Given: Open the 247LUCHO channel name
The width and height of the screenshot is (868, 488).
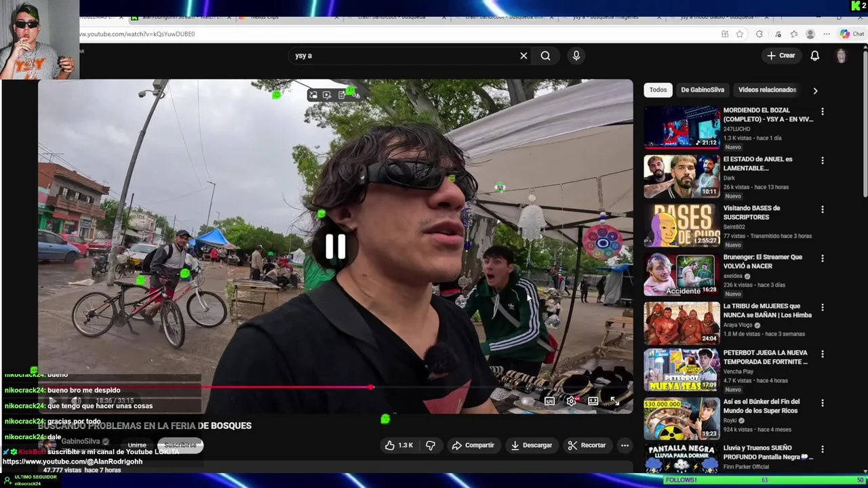Looking at the screenshot, I should click(735, 129).
